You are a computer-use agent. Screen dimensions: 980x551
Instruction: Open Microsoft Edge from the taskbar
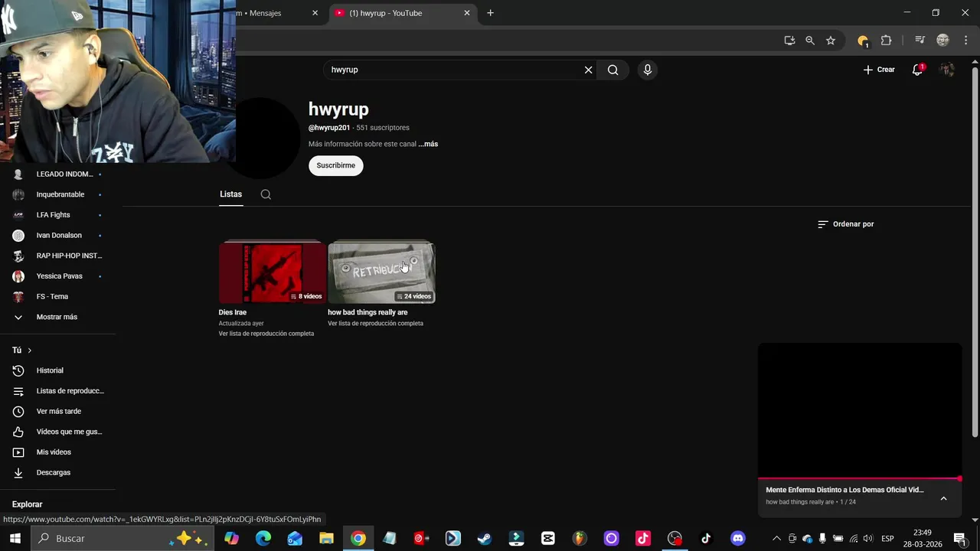coord(263,539)
